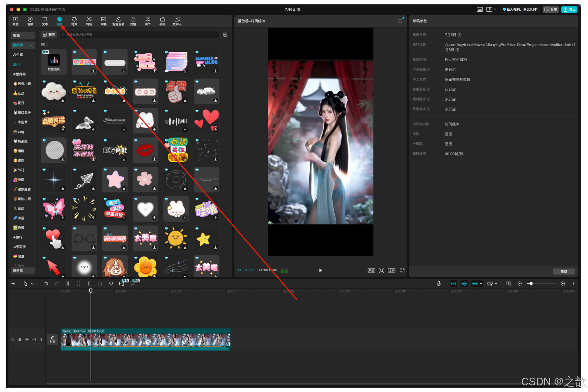Select the 收藏 favorites category

coord(23,35)
